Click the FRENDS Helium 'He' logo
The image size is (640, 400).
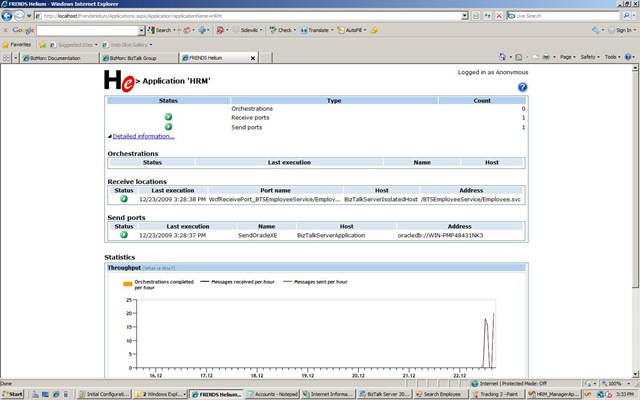(119, 81)
